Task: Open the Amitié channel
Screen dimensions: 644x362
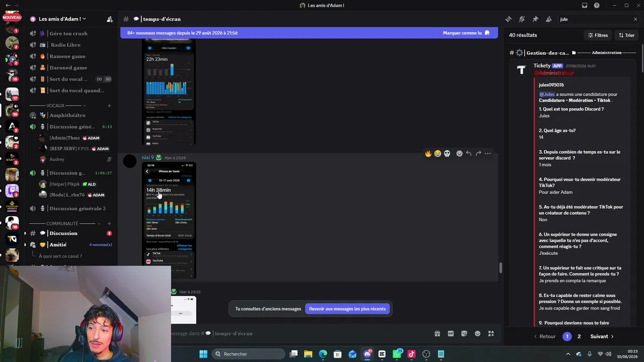Action: 70,245
